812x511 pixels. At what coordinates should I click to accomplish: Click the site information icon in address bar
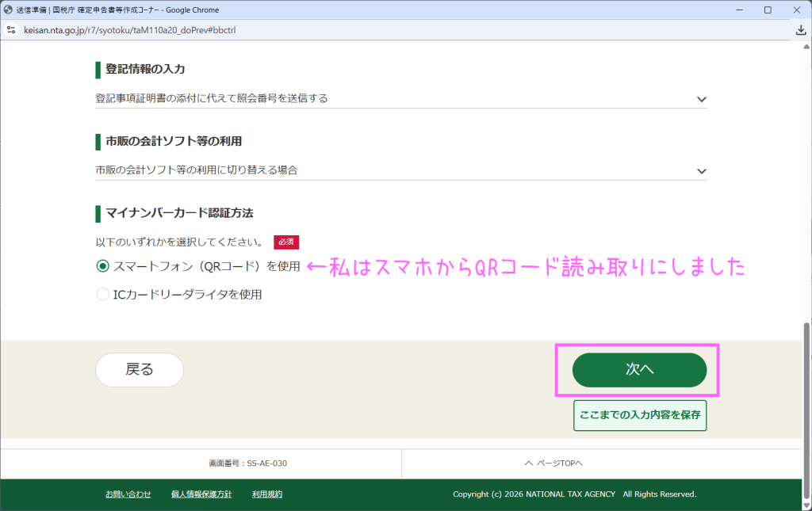click(11, 30)
